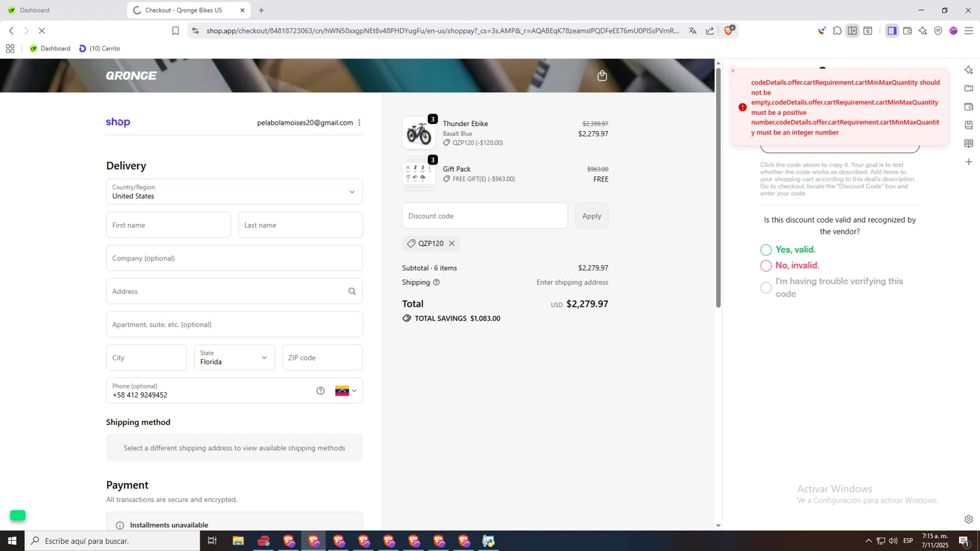Screen dimensions: 980x551
Task: Open File Explorer from the taskbar
Action: coord(238,541)
